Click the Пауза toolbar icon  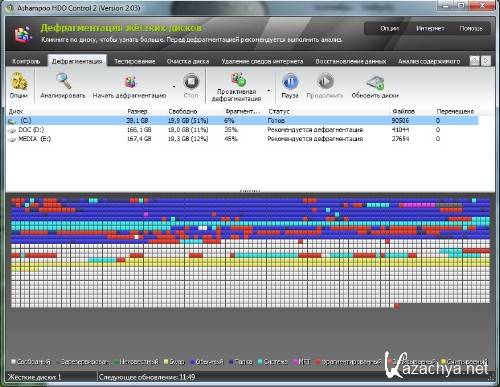[290, 82]
